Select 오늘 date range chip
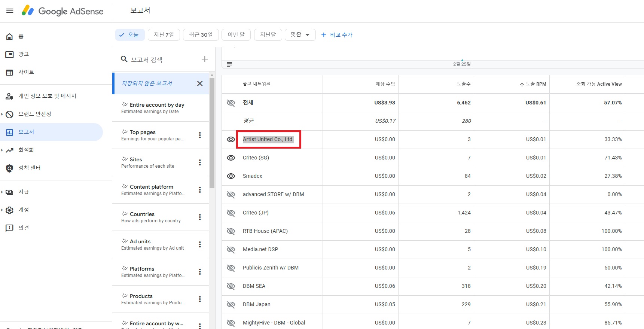This screenshot has height=329, width=644. click(x=129, y=35)
